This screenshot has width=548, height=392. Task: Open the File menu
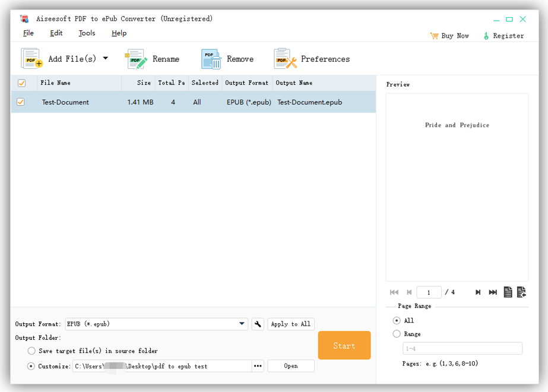pyautogui.click(x=28, y=33)
